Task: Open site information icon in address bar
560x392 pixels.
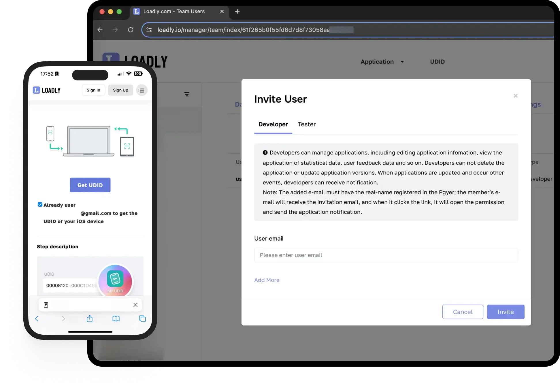Action: click(149, 30)
